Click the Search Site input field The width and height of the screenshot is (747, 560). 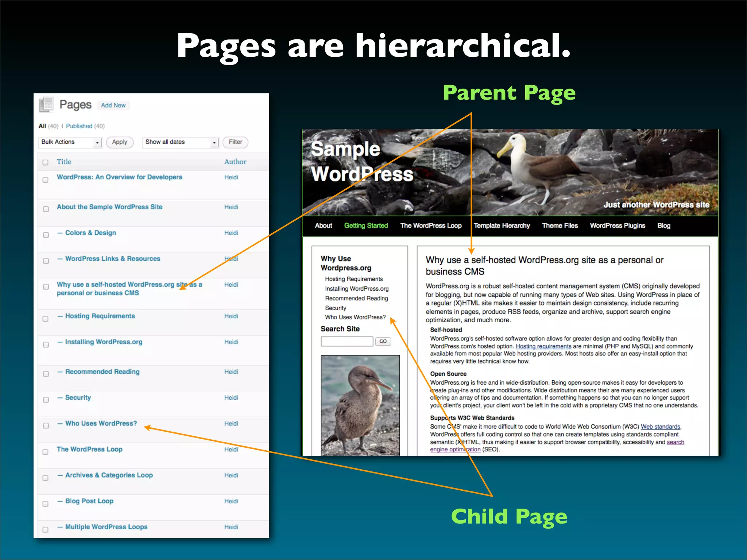(x=347, y=341)
